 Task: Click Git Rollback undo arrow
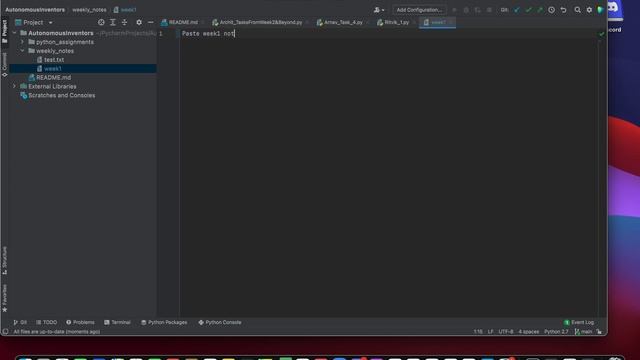click(x=563, y=10)
